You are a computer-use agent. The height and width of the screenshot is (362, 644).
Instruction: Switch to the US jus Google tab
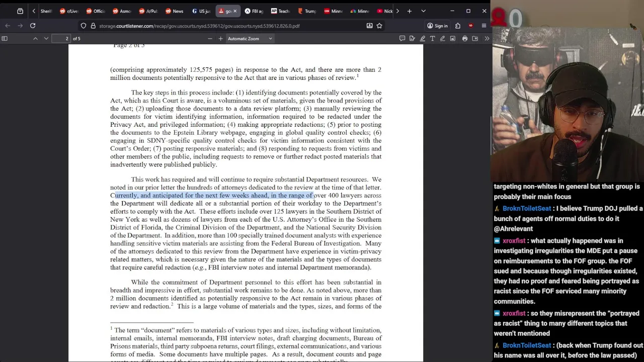tap(201, 11)
